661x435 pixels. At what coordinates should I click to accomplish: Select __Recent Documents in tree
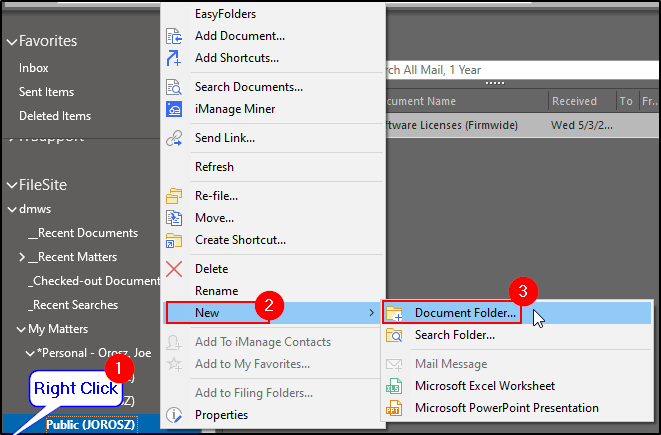coord(83,233)
